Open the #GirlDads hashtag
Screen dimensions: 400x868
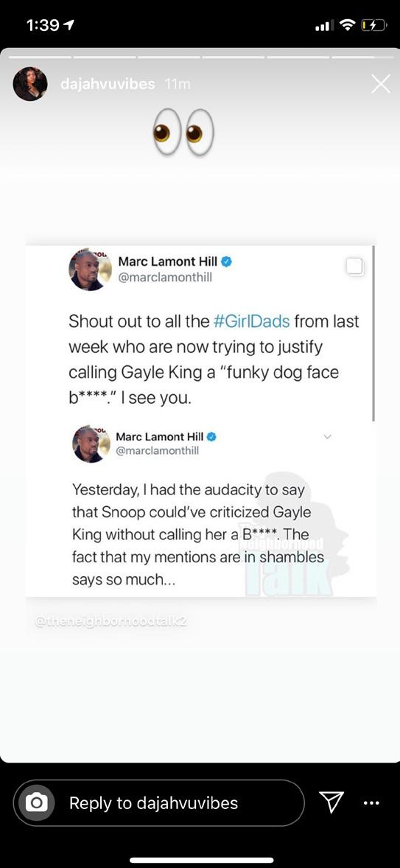coord(250,321)
